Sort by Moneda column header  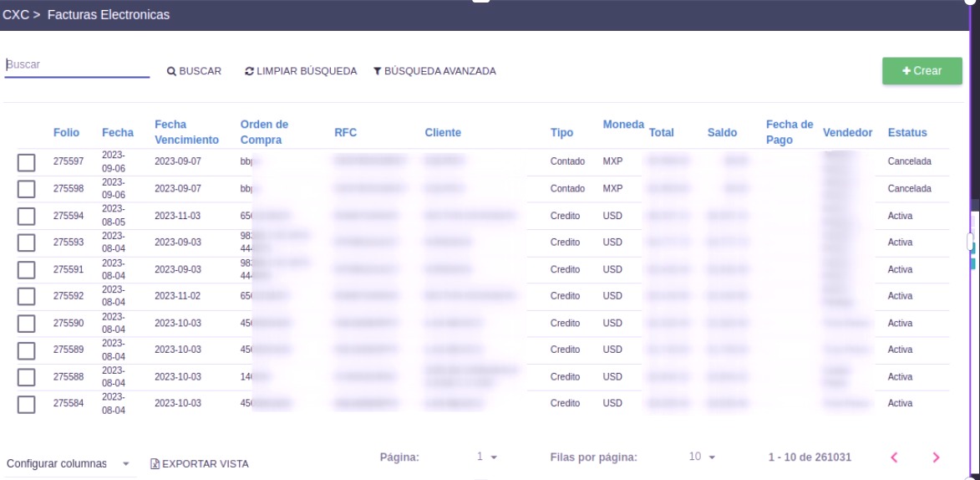623,125
